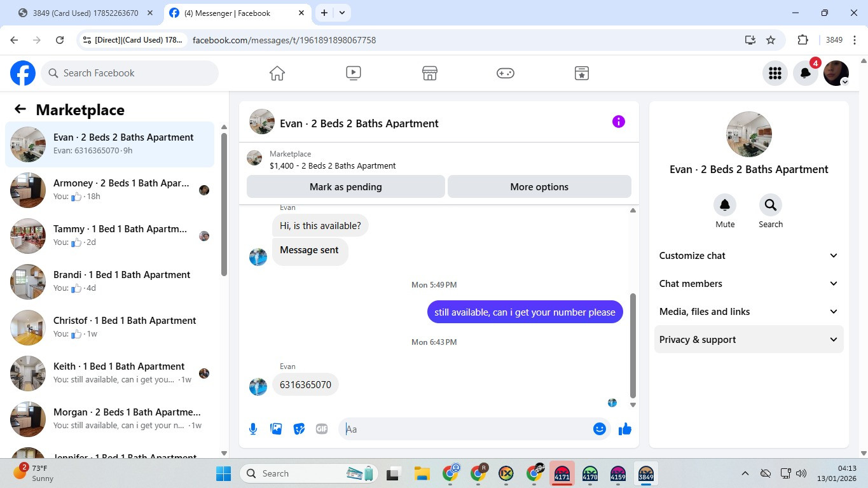The width and height of the screenshot is (868, 488).
Task: Click the 'Hi, is this available?' message
Action: pyautogui.click(x=320, y=226)
